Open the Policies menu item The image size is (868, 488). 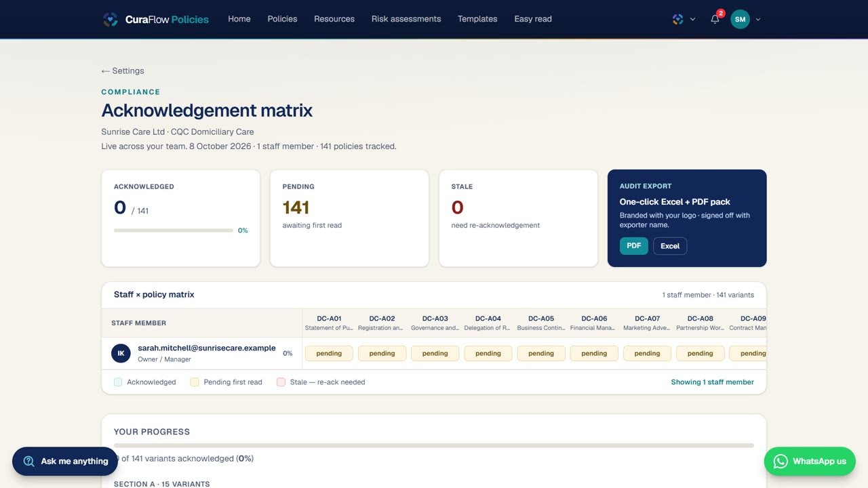282,19
